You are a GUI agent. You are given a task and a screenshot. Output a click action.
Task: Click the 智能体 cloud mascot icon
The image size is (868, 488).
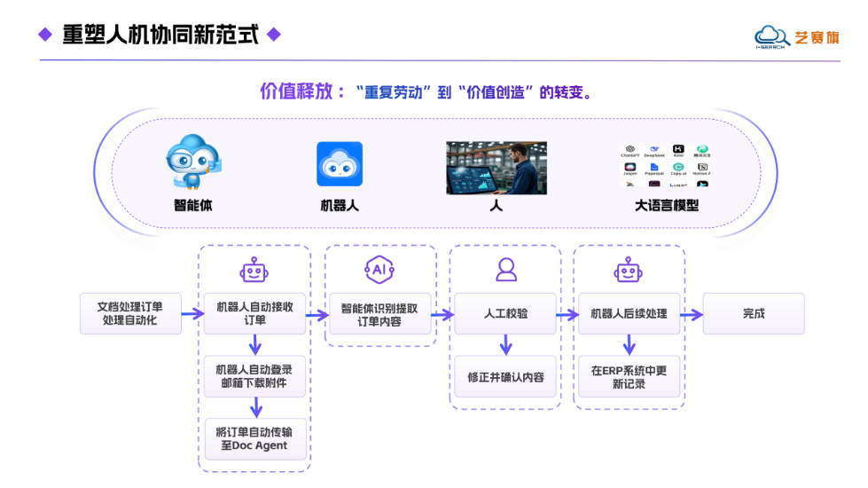tap(194, 161)
